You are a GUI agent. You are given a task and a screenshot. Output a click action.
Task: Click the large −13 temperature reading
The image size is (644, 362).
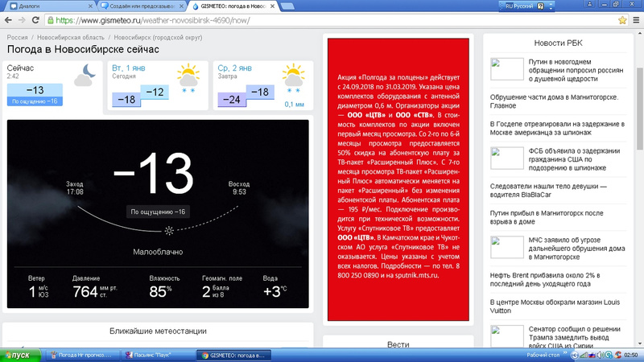[x=153, y=173]
